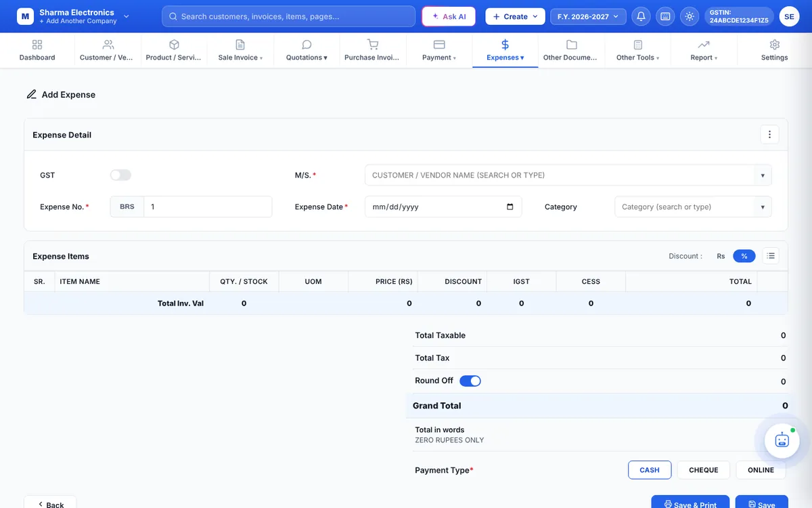Screen dimensions: 812x508
Task: Open the Settings gear icon
Action: pos(775,45)
